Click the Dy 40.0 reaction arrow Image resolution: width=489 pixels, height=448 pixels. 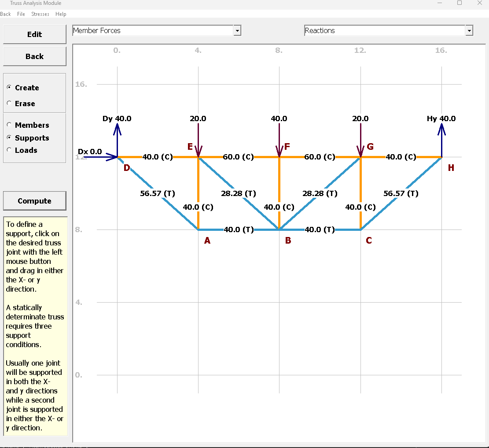[x=117, y=140]
